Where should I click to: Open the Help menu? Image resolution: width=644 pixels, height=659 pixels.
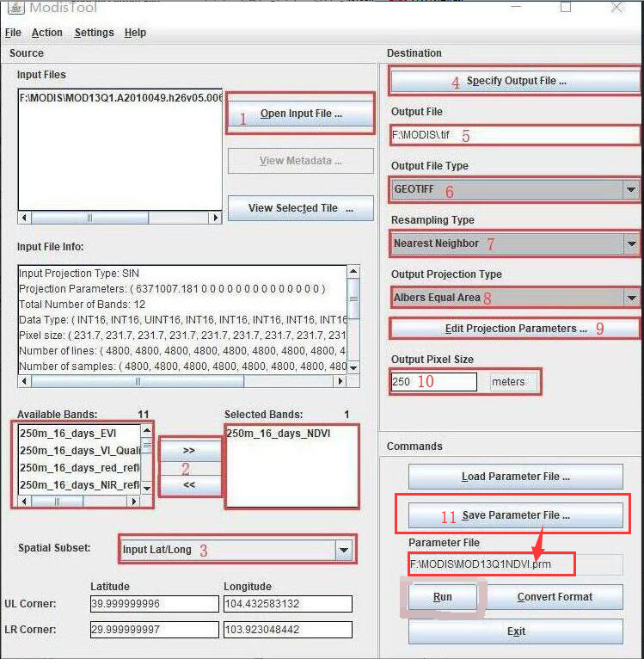[135, 33]
